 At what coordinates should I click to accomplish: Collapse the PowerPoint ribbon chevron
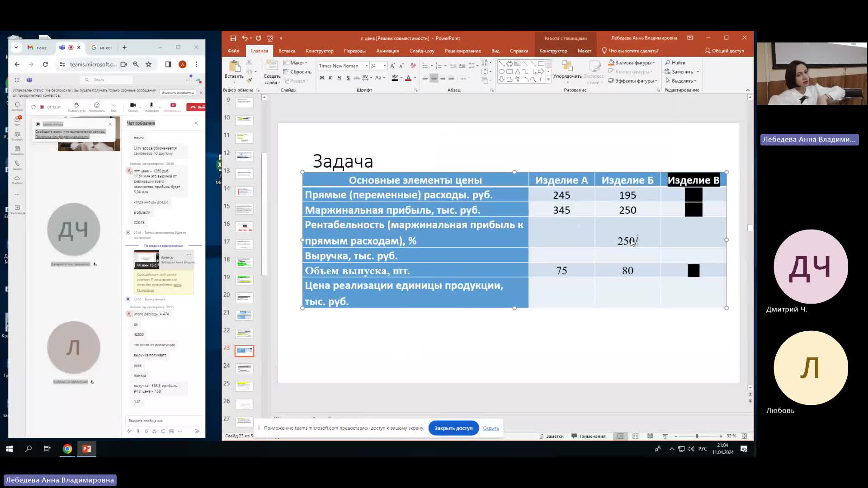(x=748, y=90)
